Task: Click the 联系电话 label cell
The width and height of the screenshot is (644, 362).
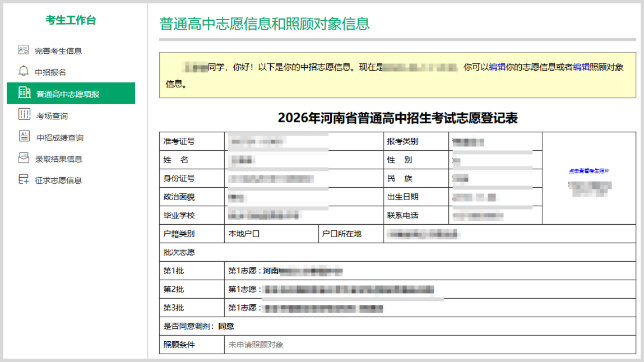Action: [416, 215]
